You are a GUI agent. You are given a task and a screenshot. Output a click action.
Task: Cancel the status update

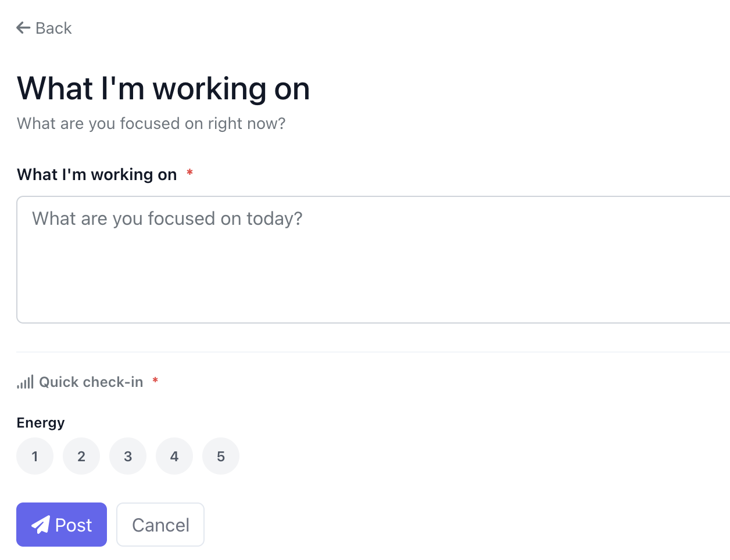point(160,525)
